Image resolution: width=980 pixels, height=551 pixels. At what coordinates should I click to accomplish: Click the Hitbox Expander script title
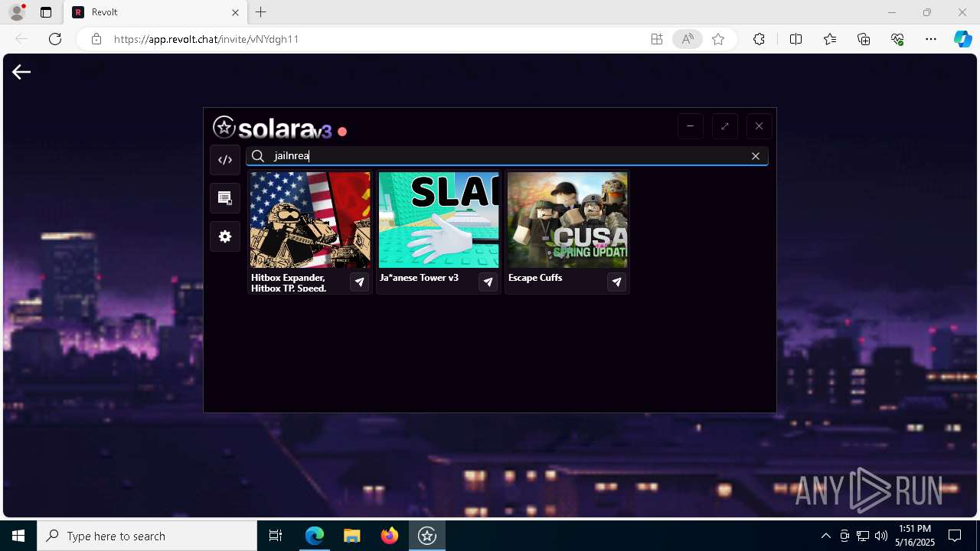pos(289,282)
